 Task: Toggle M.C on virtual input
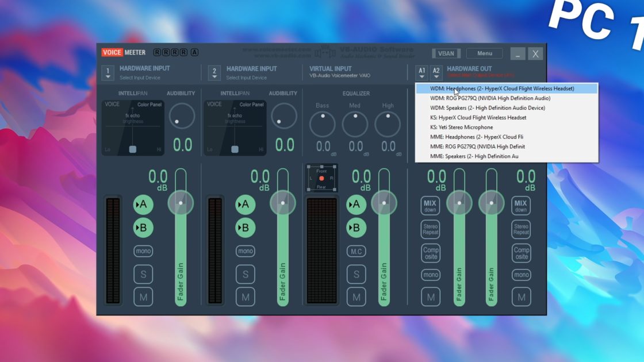coord(356,251)
